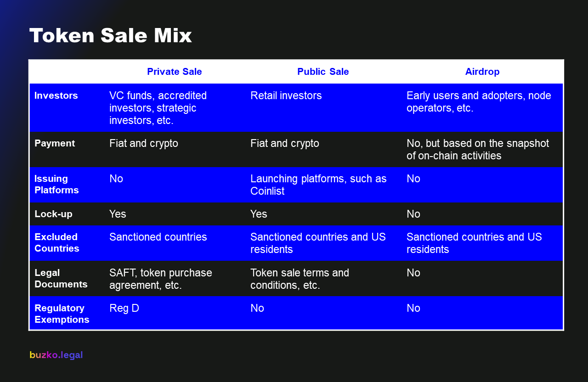Click the Investors row label

[x=56, y=95]
